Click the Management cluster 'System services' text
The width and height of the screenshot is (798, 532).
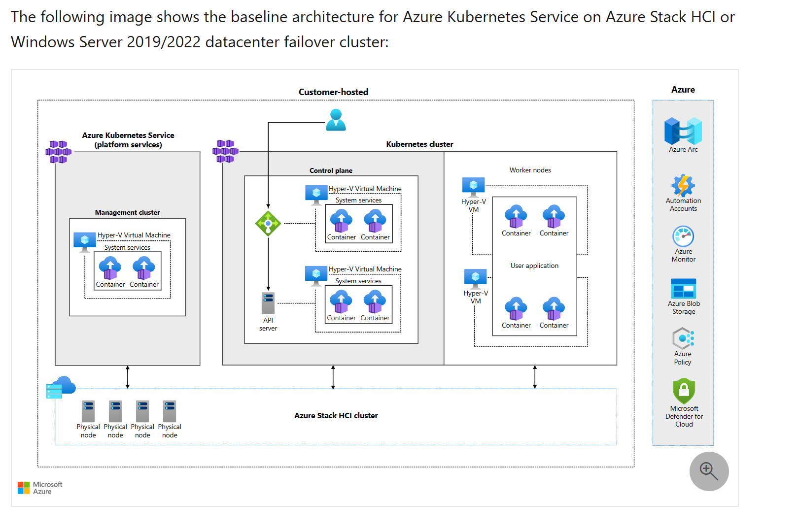[127, 247]
